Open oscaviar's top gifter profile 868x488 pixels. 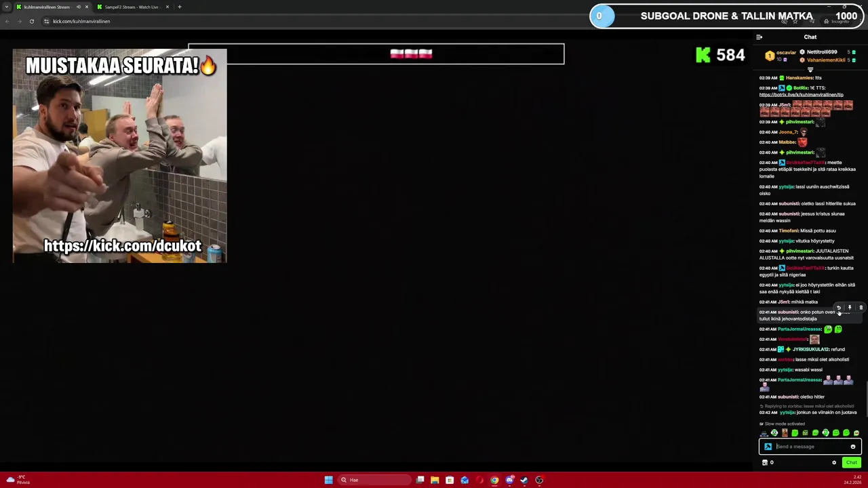point(781,56)
